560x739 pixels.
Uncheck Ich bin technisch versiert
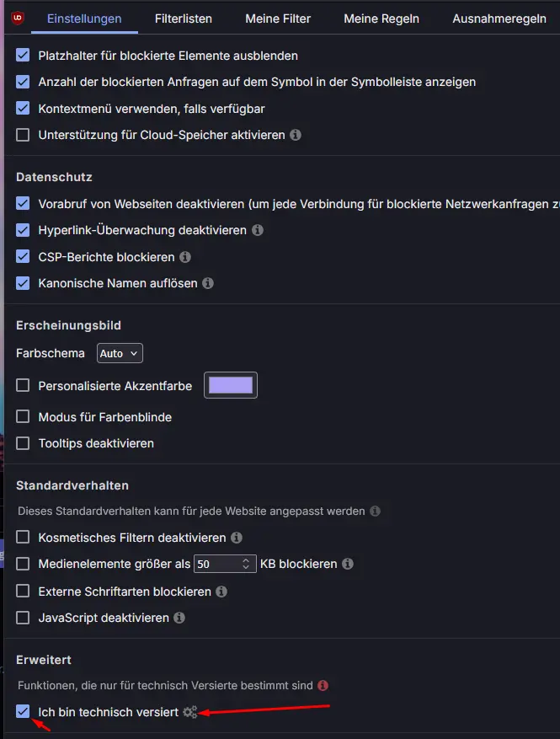point(23,711)
